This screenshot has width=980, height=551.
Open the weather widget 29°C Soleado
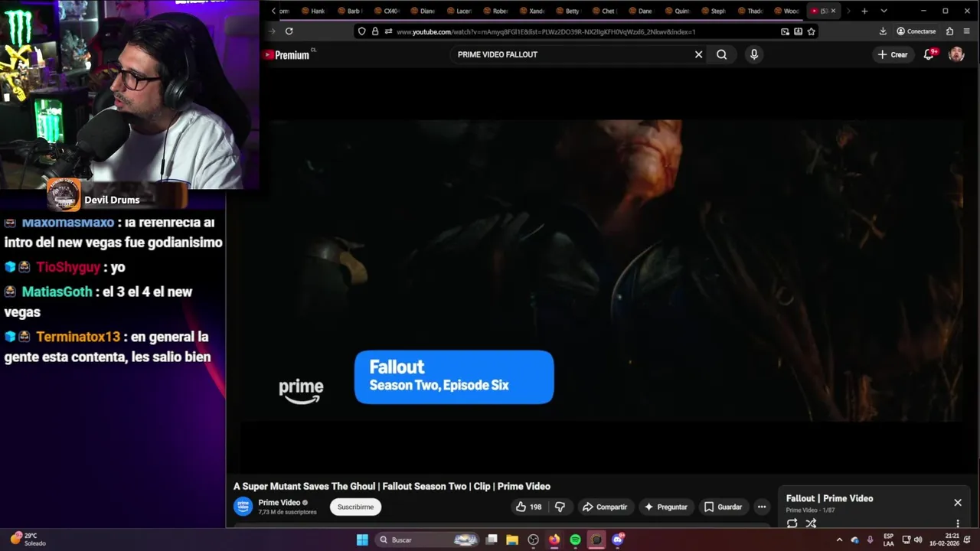[x=28, y=540]
